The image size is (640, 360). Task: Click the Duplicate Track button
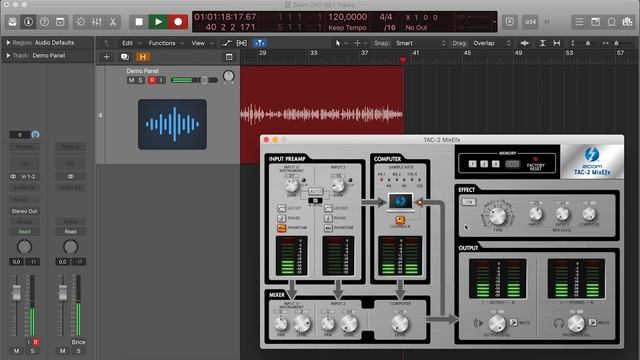click(x=124, y=57)
